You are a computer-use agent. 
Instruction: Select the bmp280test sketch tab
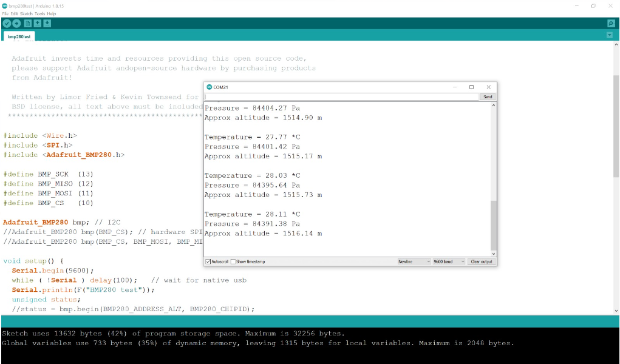(19, 36)
